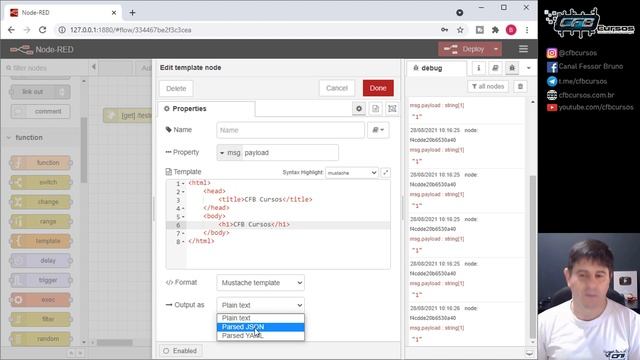Select Parsed JSON in the output dropdown list

point(260,327)
